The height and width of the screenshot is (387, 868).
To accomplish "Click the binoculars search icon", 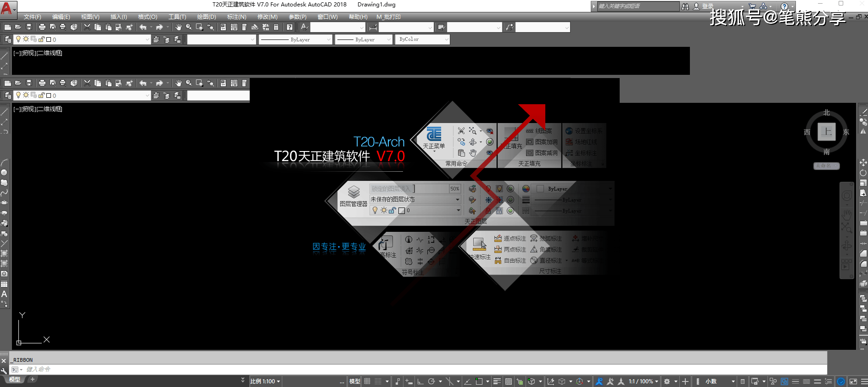I will [x=685, y=6].
